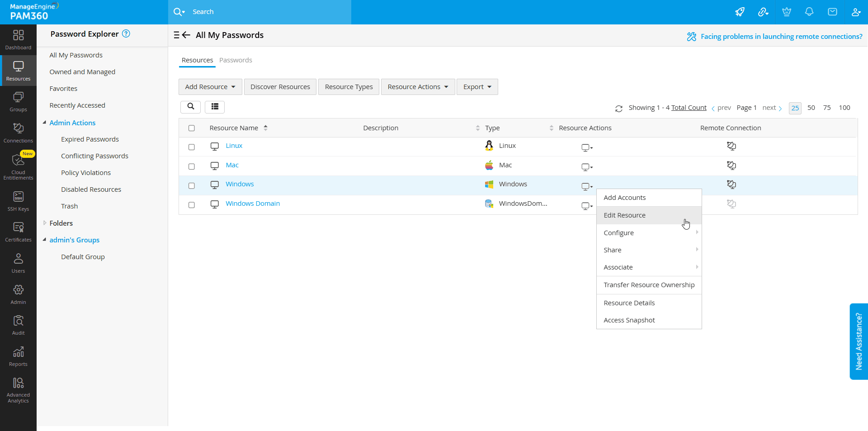Screen dimensions: 868x431
Task: Open Expired Passwords in the tree
Action: [90, 139]
